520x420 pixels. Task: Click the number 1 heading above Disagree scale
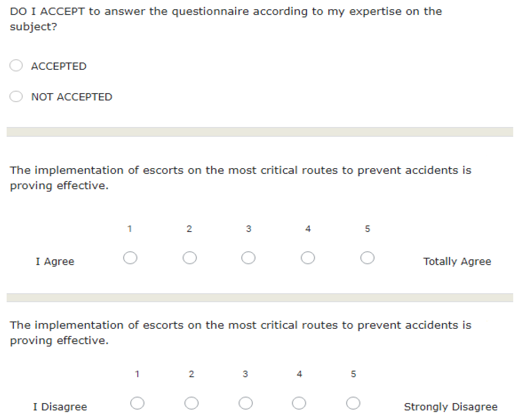(x=137, y=374)
